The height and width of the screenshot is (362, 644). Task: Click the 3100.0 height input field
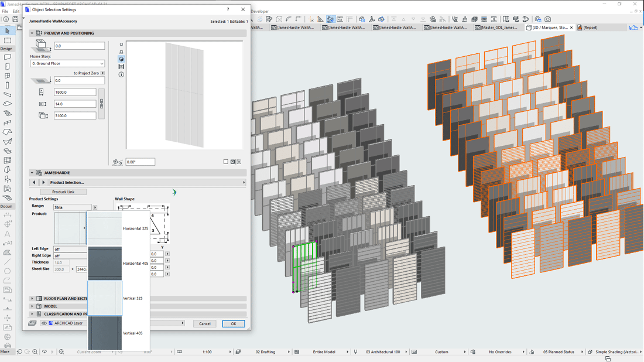75,116
